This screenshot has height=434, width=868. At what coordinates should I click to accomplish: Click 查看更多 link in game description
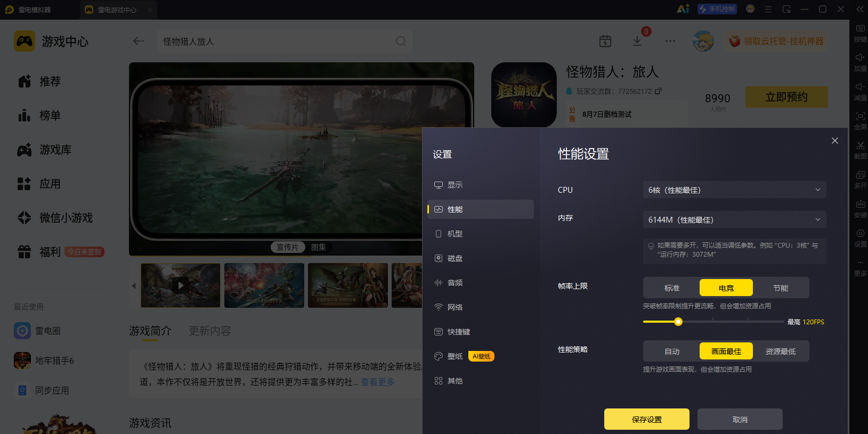(x=378, y=382)
